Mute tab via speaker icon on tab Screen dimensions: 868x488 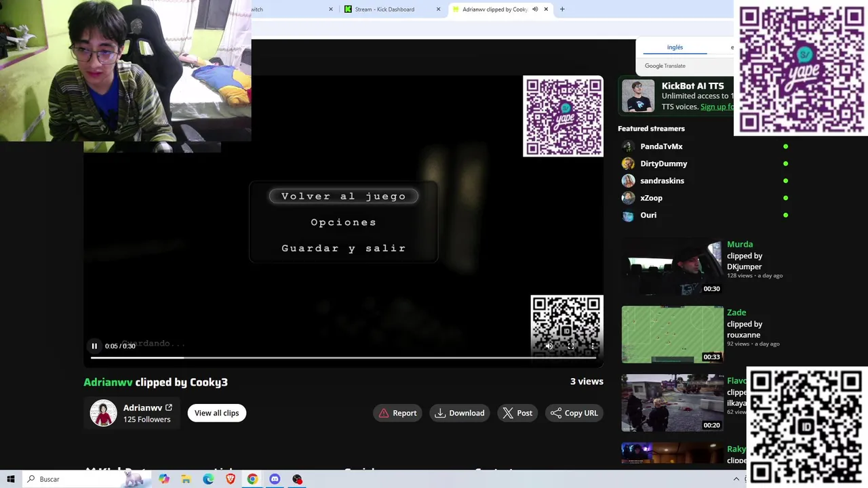[x=535, y=9]
